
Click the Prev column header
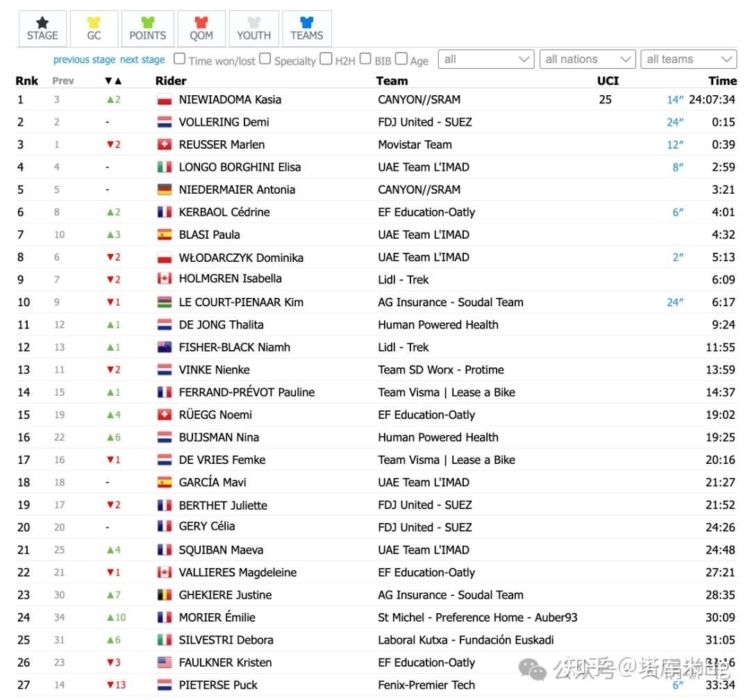click(63, 81)
